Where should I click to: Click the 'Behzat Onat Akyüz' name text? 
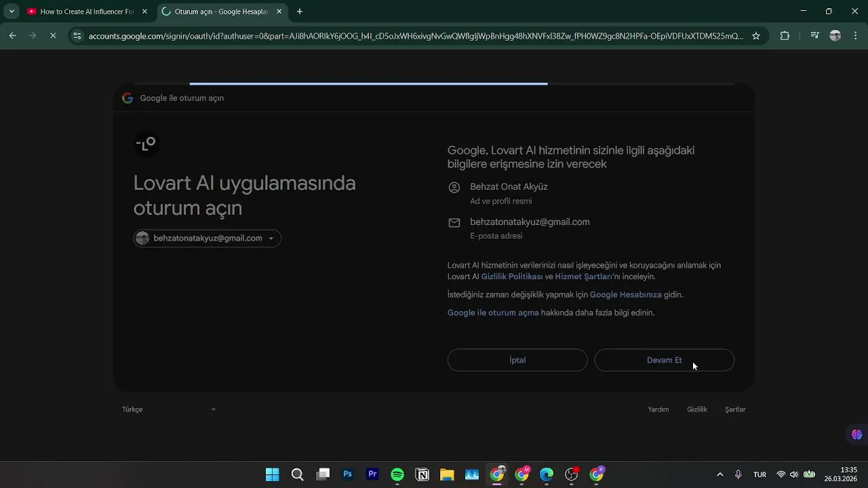pyautogui.click(x=509, y=187)
